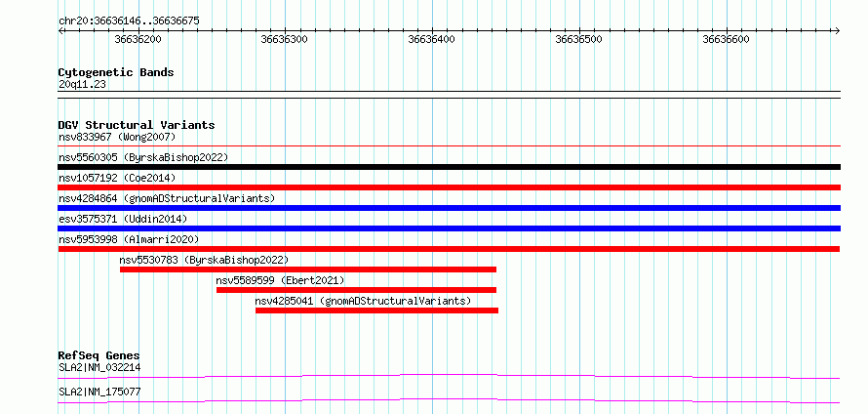This screenshot has width=868, height=414.
Task: Select the red nsv5589599 variant bar
Action: click(357, 290)
